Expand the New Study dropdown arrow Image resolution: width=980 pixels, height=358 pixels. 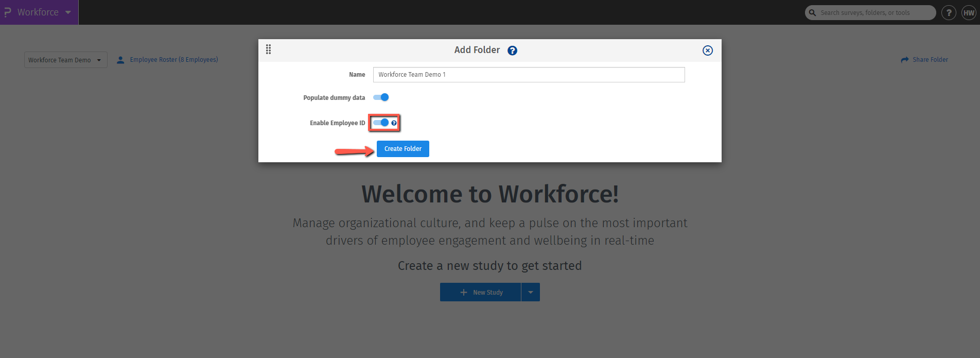click(x=531, y=292)
